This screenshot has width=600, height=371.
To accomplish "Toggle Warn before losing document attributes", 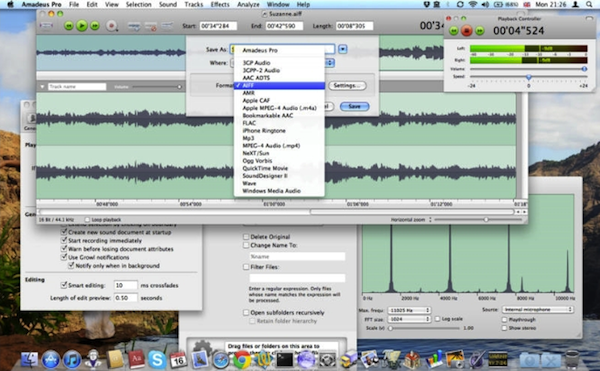I will point(64,249).
